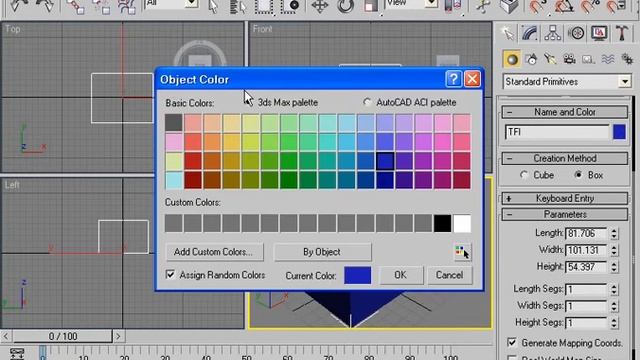Select the Space Warps wave icon

(608, 60)
